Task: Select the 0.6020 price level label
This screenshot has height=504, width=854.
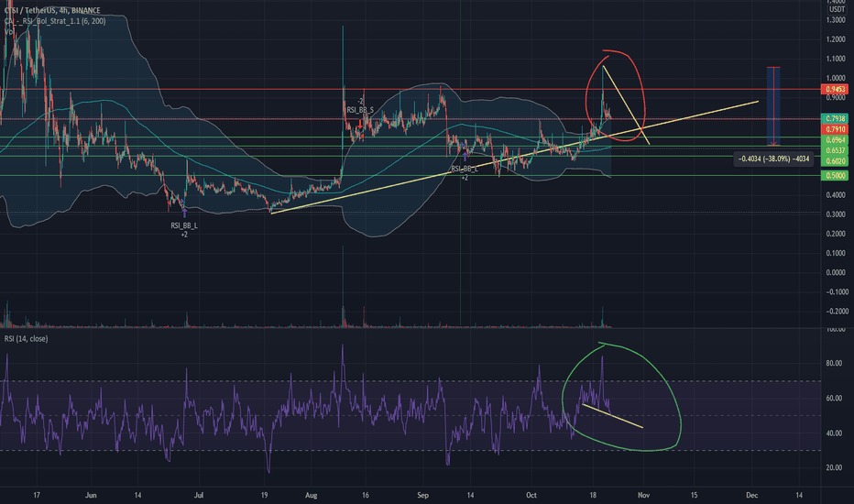Action: click(835, 161)
